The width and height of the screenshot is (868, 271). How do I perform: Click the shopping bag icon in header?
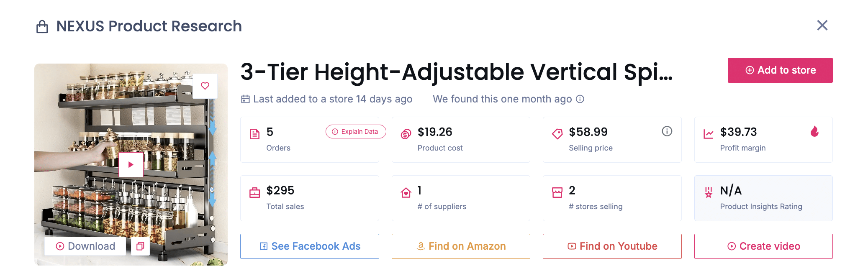point(42,27)
